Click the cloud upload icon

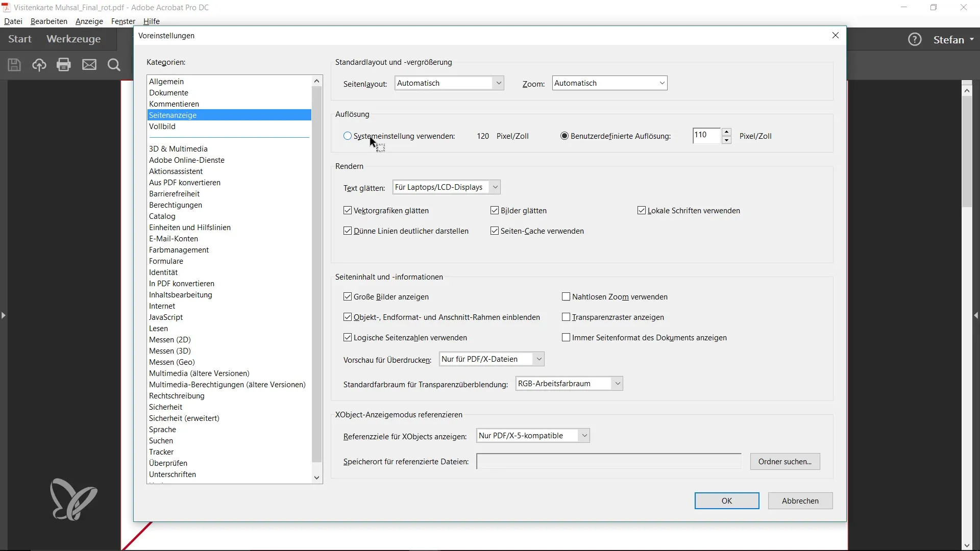39,65
